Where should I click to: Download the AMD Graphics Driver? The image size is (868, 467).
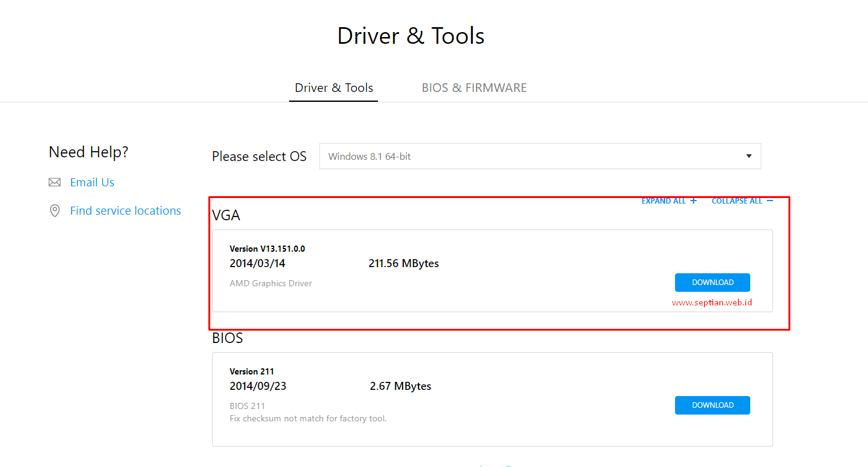[713, 283]
